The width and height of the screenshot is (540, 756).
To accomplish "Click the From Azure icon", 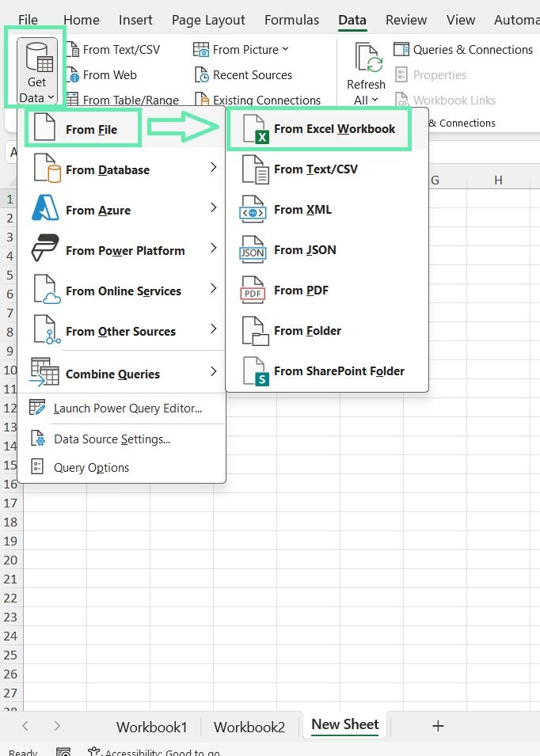I will (45, 208).
